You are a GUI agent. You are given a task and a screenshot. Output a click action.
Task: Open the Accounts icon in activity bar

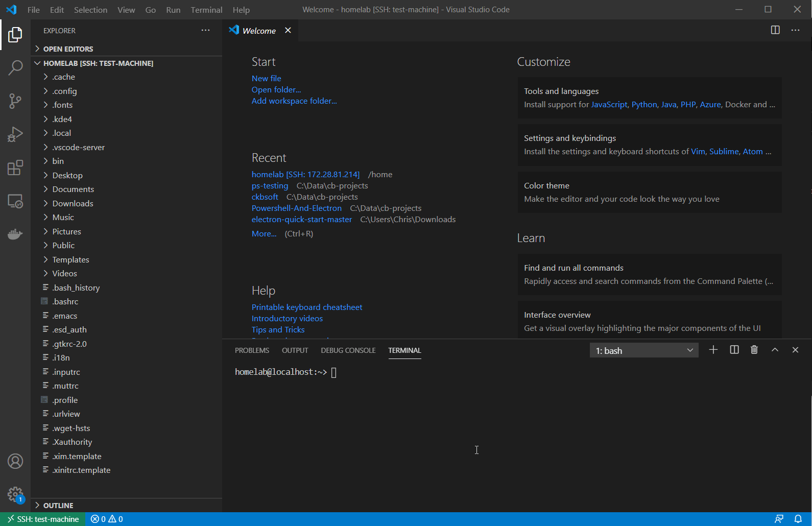point(15,461)
